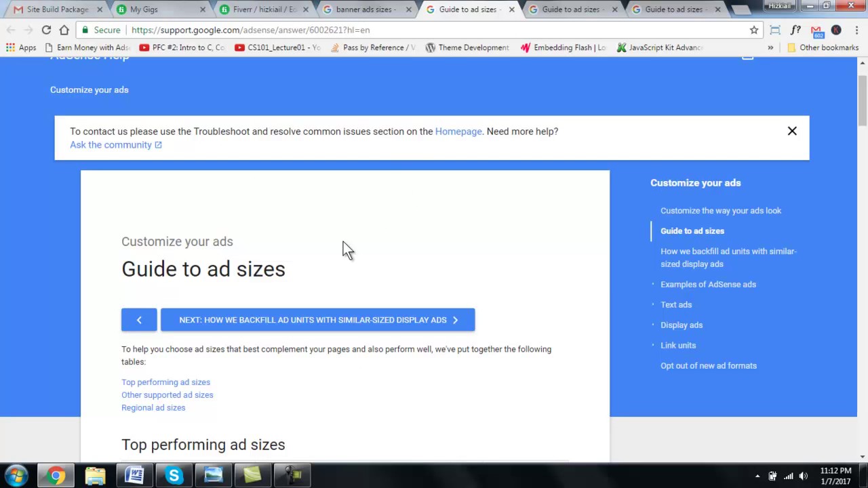Image resolution: width=868 pixels, height=488 pixels.
Task: Expand the hidden bookmarks overflow chevron
Action: [770, 47]
